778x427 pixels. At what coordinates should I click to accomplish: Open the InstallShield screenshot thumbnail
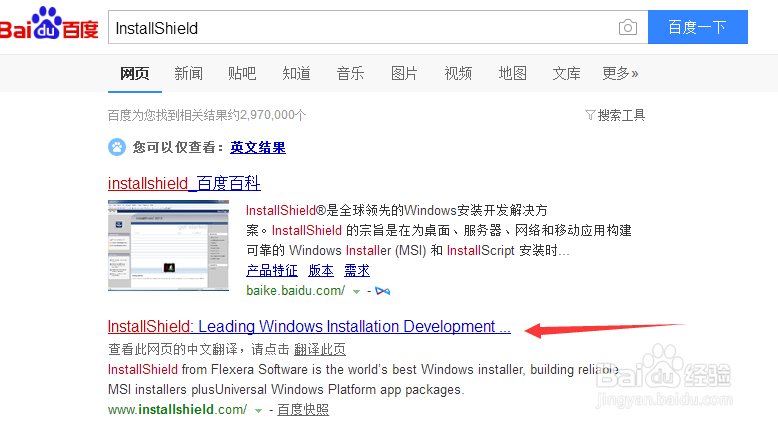point(169,245)
